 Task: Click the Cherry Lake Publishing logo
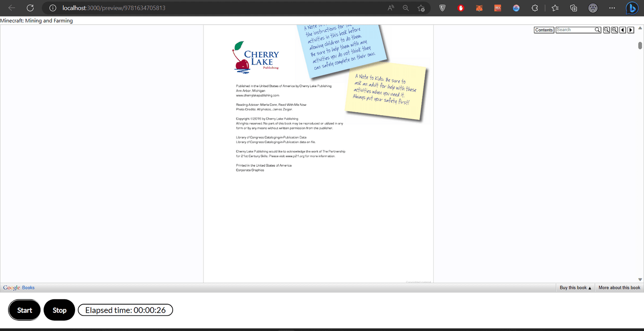(x=256, y=57)
